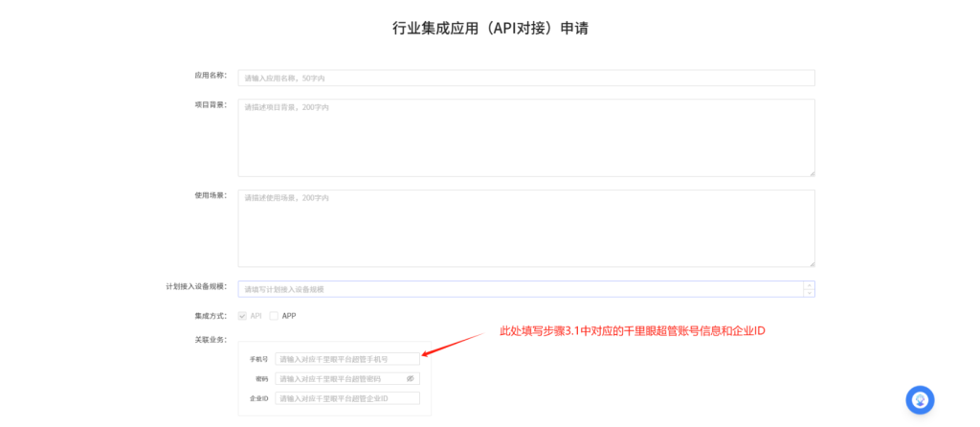Click the 手机号 input field

347,359
